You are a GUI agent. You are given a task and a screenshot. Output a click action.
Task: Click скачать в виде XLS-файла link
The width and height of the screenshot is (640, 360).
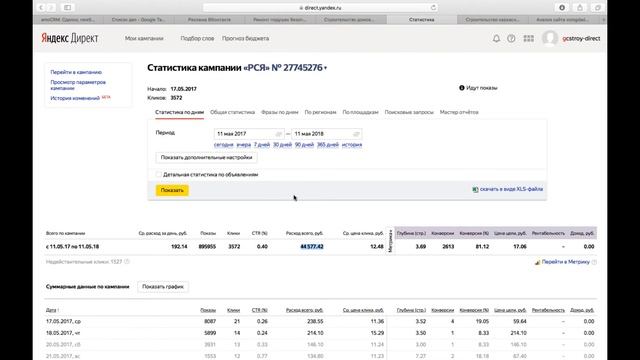[x=511, y=189]
